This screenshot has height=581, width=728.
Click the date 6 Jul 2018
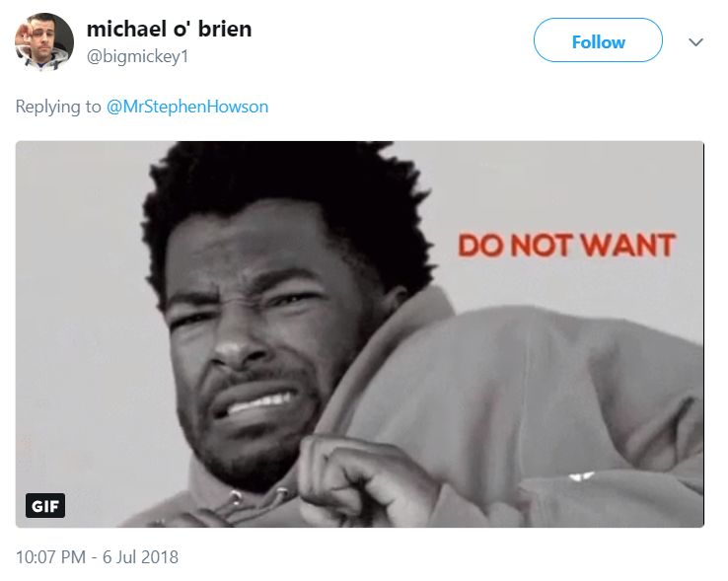(140, 557)
